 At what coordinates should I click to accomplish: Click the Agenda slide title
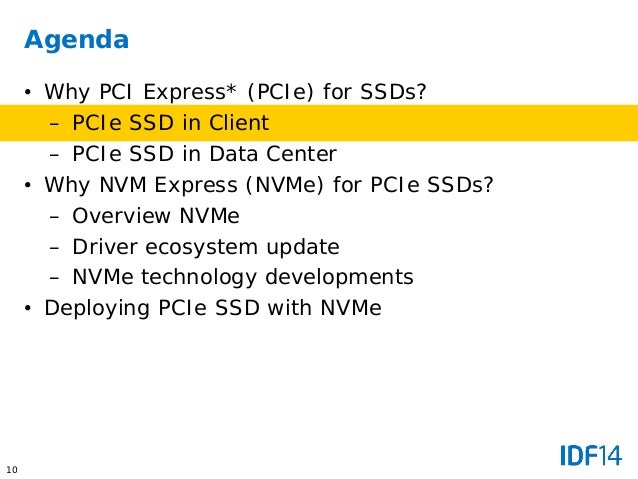(x=76, y=40)
